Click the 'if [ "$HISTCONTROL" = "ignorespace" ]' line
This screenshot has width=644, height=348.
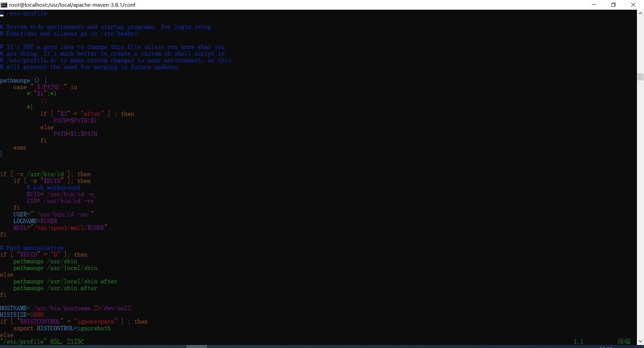(74, 322)
